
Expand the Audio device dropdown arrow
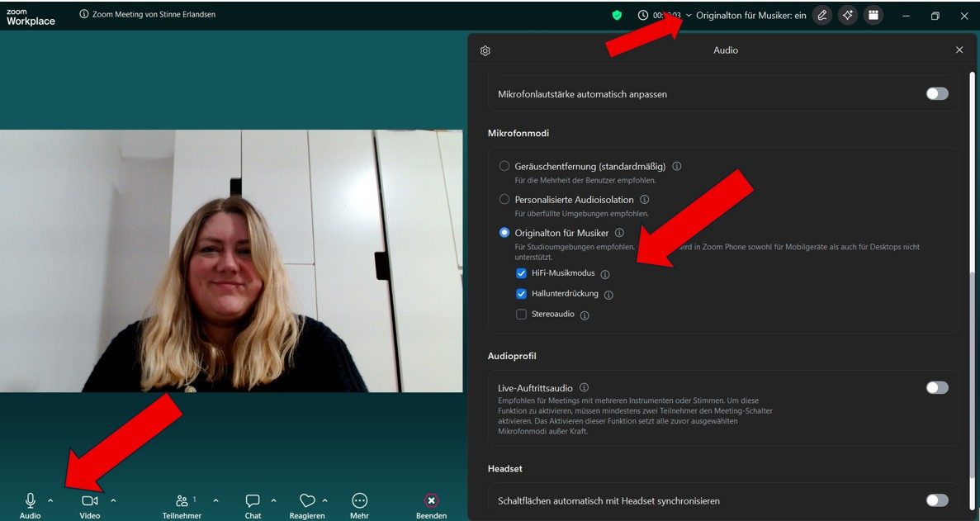click(x=51, y=499)
